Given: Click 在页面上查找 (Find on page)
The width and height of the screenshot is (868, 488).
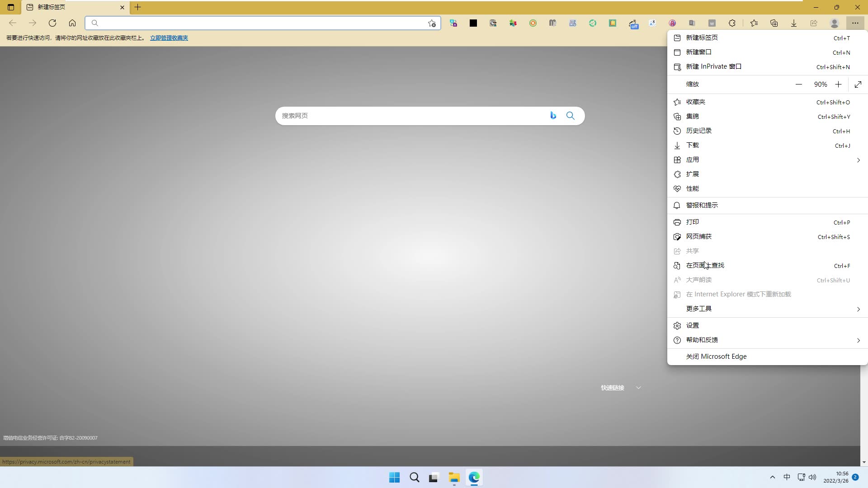Looking at the screenshot, I should pyautogui.click(x=705, y=265).
